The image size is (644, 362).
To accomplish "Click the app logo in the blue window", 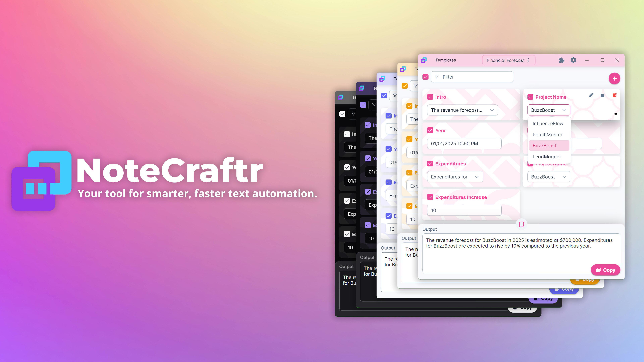I will point(382,79).
